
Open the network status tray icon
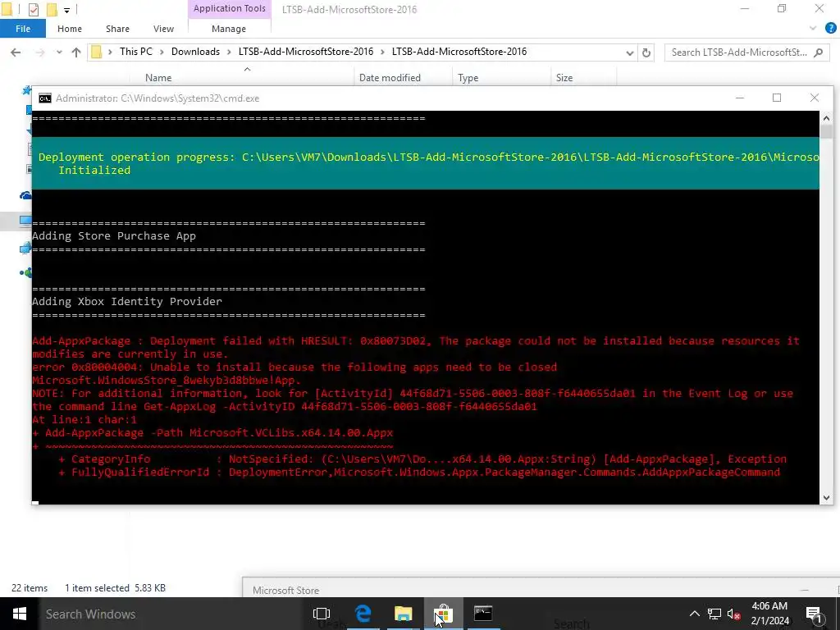coord(714,614)
